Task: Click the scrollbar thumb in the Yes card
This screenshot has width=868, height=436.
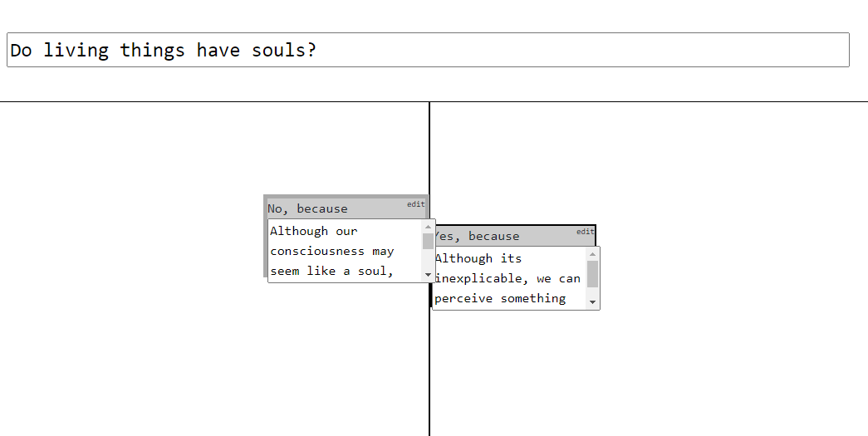Action: (592, 274)
